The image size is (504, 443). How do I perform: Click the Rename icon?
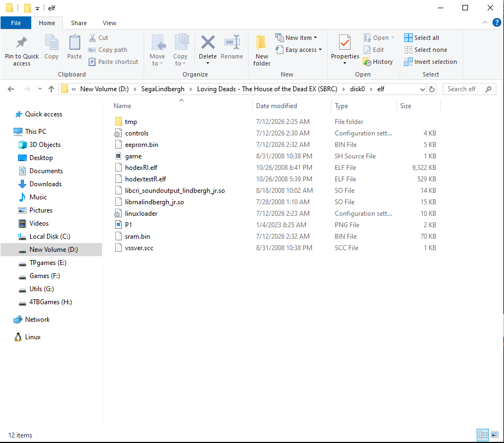pos(232,43)
